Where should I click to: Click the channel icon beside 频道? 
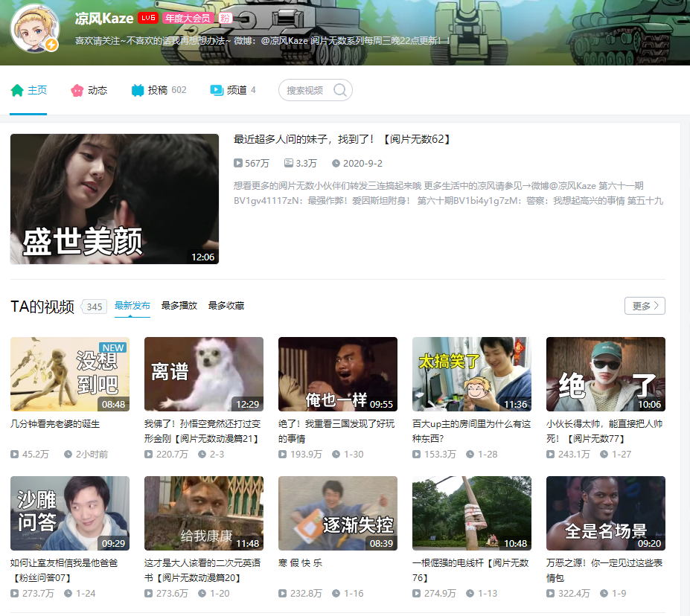(217, 90)
